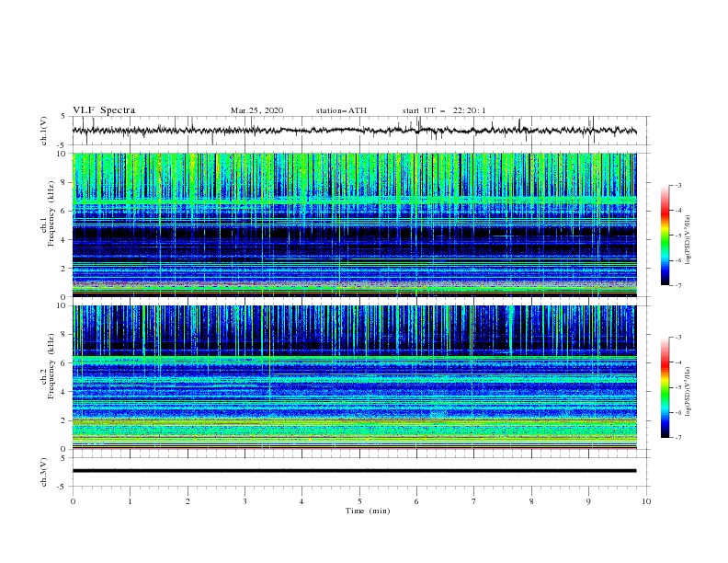Image resolution: width=728 pixels, height=563 pixels.
Task: Click the "-7" tick on ch.2 colorbar
Action: tap(677, 438)
